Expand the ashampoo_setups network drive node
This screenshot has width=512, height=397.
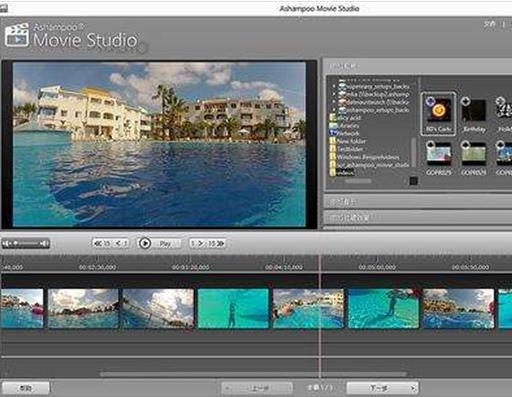334,110
